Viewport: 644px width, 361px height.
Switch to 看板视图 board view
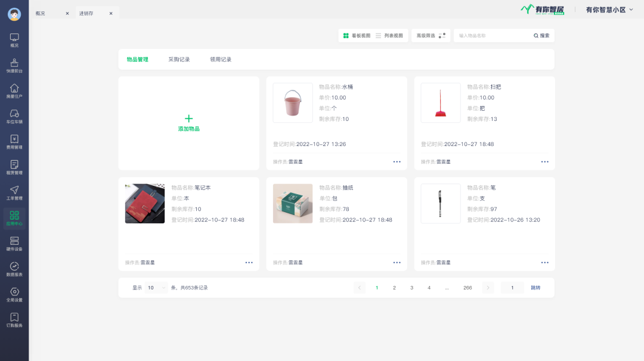point(357,36)
